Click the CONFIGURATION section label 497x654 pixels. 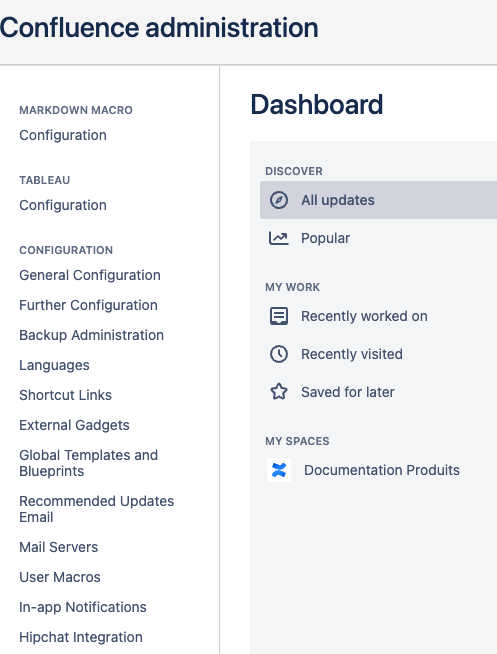66,250
